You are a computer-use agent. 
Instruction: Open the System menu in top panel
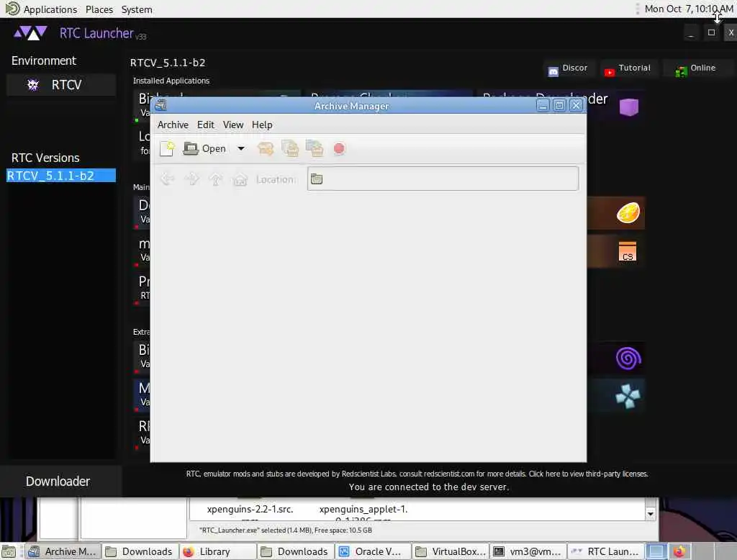pyautogui.click(x=137, y=9)
